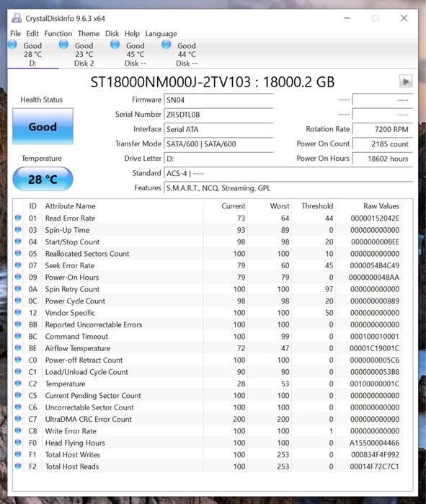Open the Language menu
The width and height of the screenshot is (426, 504).
[x=161, y=33]
